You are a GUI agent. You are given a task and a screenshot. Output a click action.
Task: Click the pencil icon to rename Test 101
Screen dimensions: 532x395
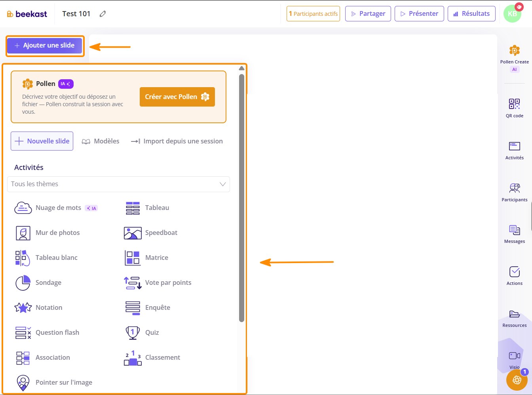tap(103, 14)
